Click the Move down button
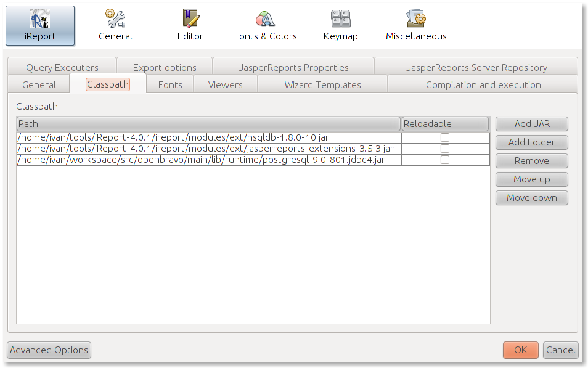The image size is (588, 368). click(531, 198)
